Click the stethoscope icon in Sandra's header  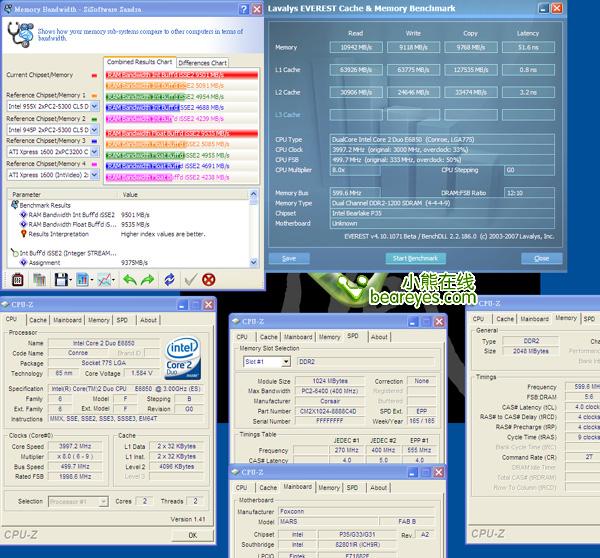20,34
